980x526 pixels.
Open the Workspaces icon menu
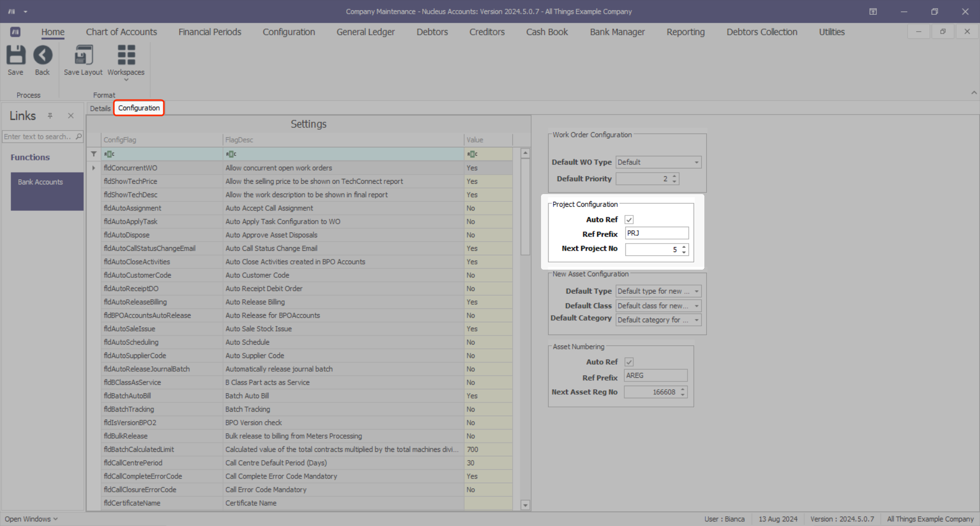pos(126,55)
